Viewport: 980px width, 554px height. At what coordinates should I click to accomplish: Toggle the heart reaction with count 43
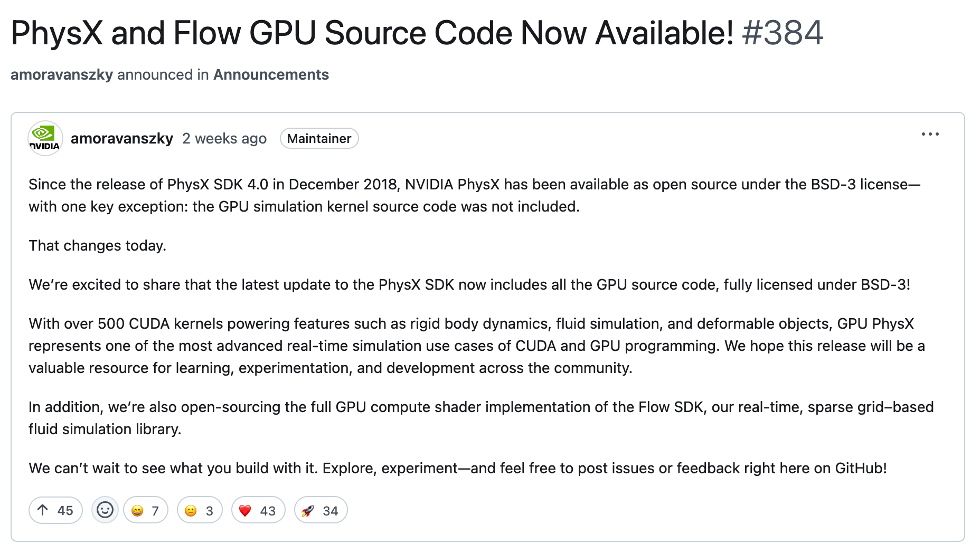coord(258,510)
